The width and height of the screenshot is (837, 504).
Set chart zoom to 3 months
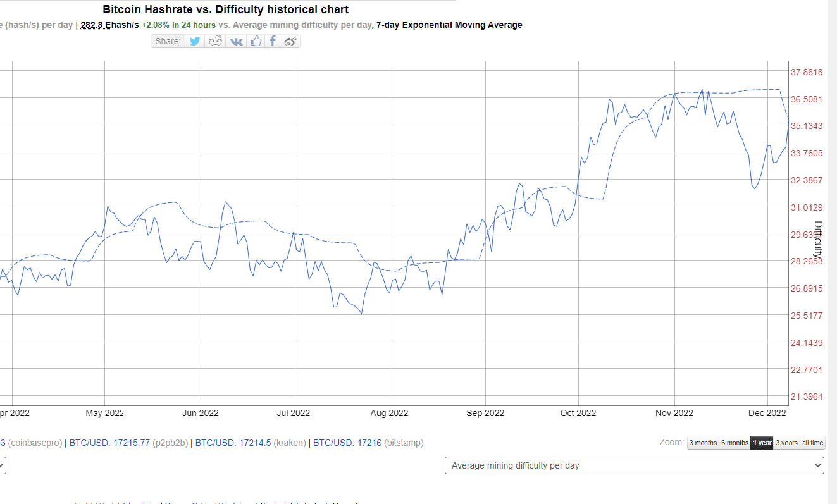pyautogui.click(x=703, y=443)
